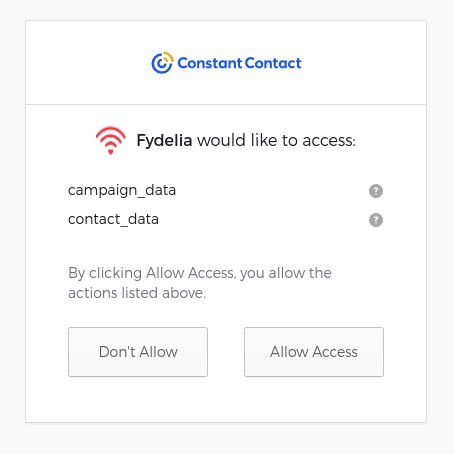
Task: Select the Constant Contact wordmark text
Action: click(x=239, y=63)
